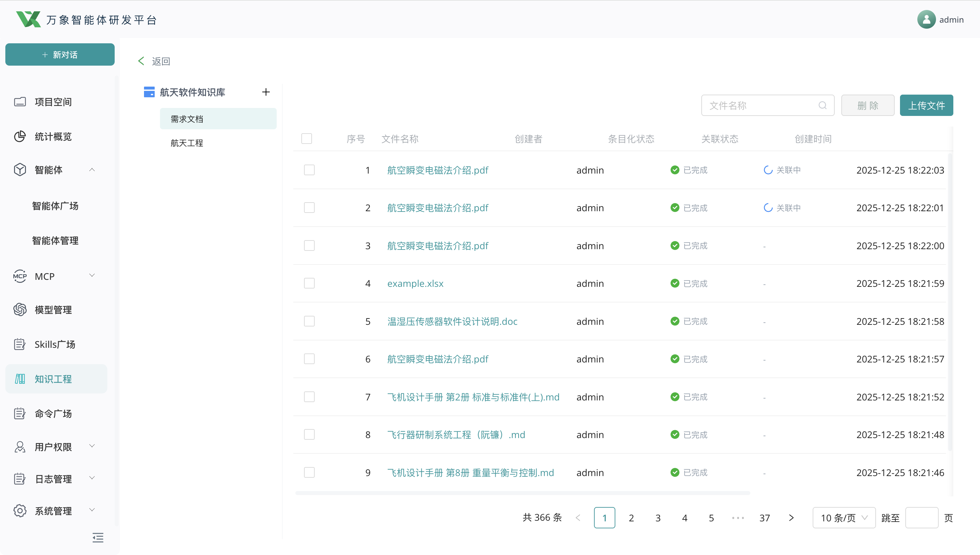Screen dimensions: 980x555
Task: Open 飞行器研制系统工程（阮镰）.md file link
Action: tap(456, 434)
